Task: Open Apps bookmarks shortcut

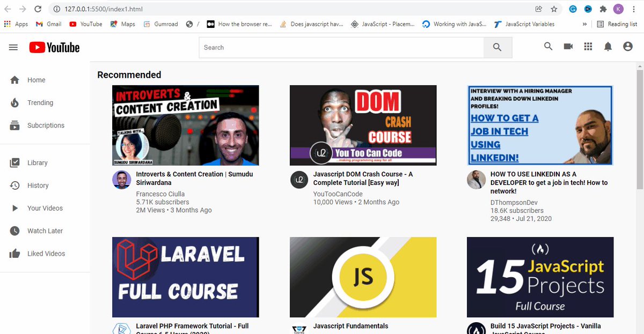Action: click(x=16, y=24)
